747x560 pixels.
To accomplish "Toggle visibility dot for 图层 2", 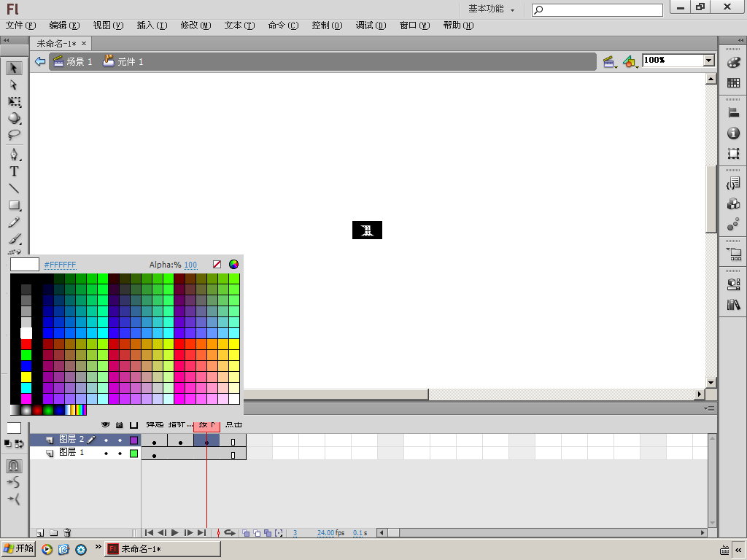I will [x=106, y=440].
